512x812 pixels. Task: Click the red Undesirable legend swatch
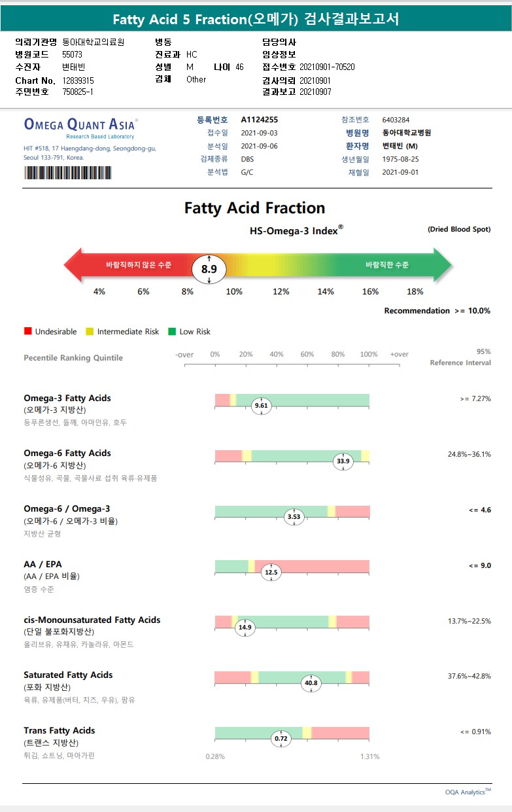[x=27, y=332]
